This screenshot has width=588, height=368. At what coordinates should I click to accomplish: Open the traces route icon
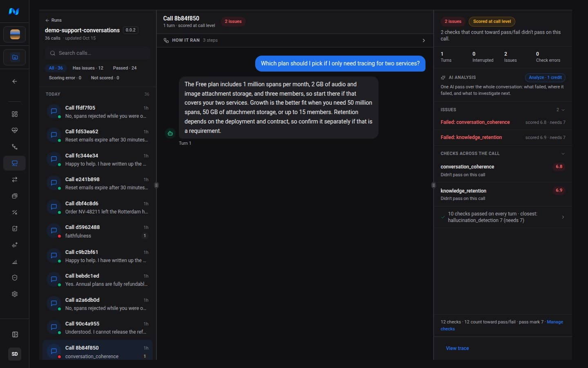click(x=15, y=147)
